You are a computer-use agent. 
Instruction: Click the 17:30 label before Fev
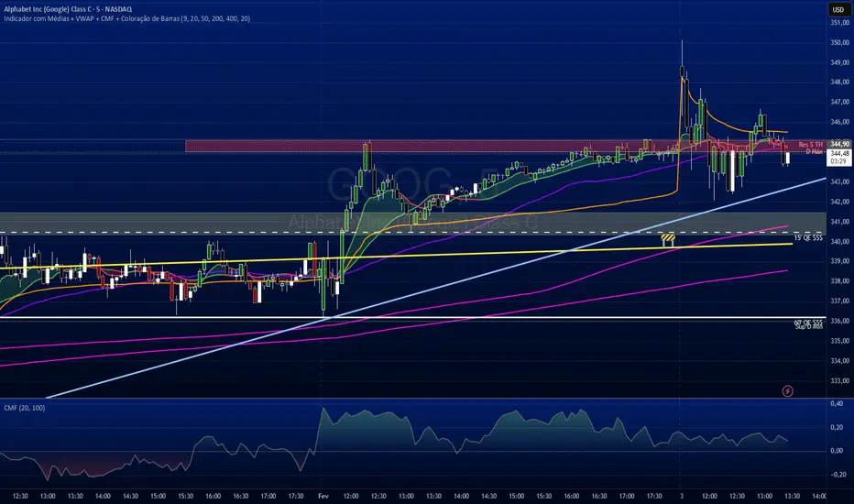pyautogui.click(x=296, y=497)
